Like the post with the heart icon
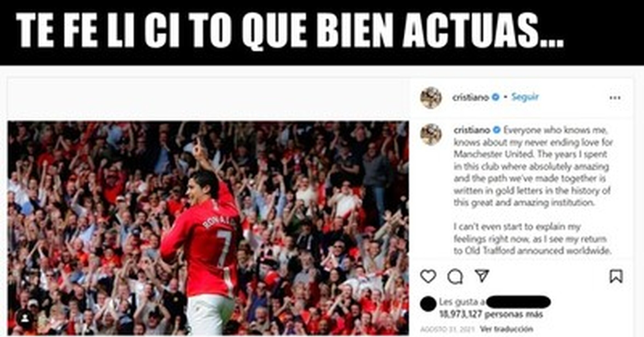644x337 pixels. (428, 276)
